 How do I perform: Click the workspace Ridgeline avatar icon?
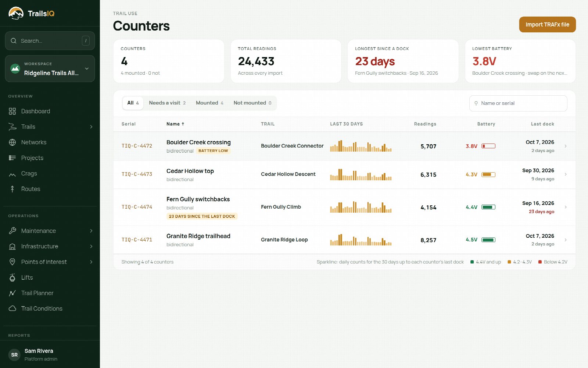(x=15, y=68)
